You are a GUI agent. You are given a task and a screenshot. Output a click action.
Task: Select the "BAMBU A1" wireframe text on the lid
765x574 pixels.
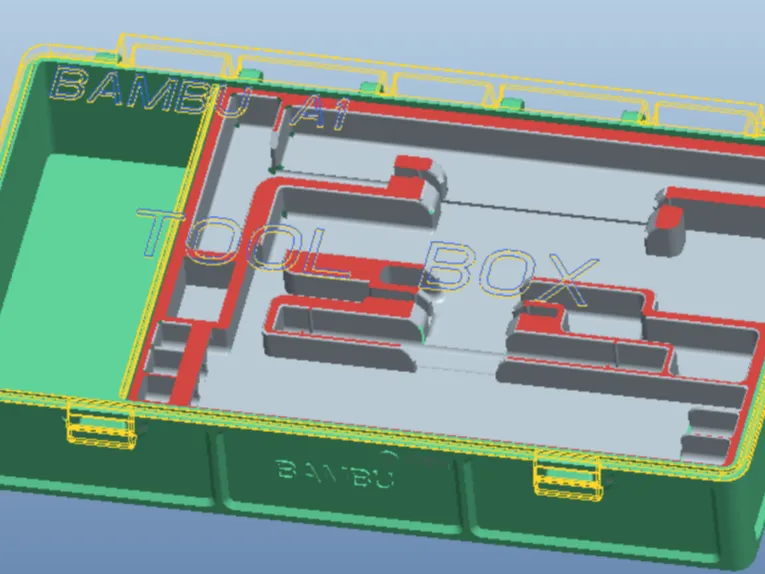200,99
